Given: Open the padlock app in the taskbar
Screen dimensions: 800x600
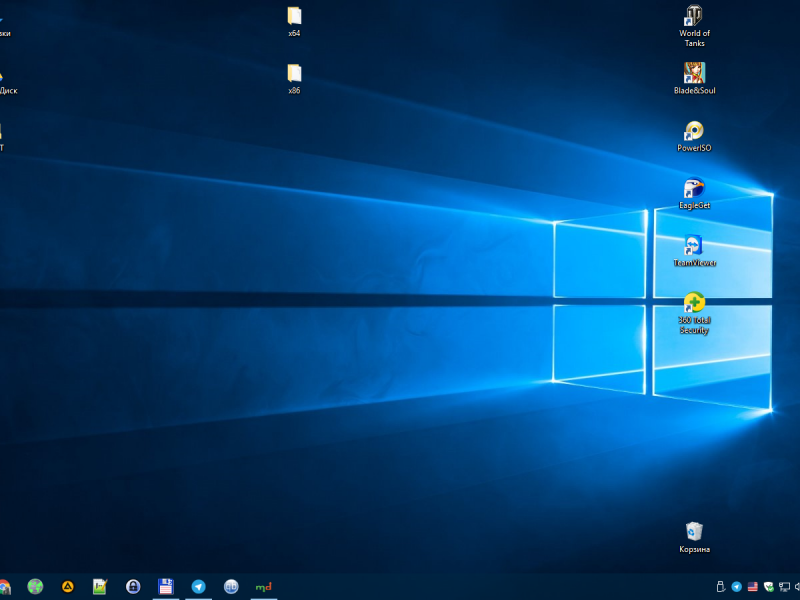Looking at the screenshot, I should click(x=133, y=587).
